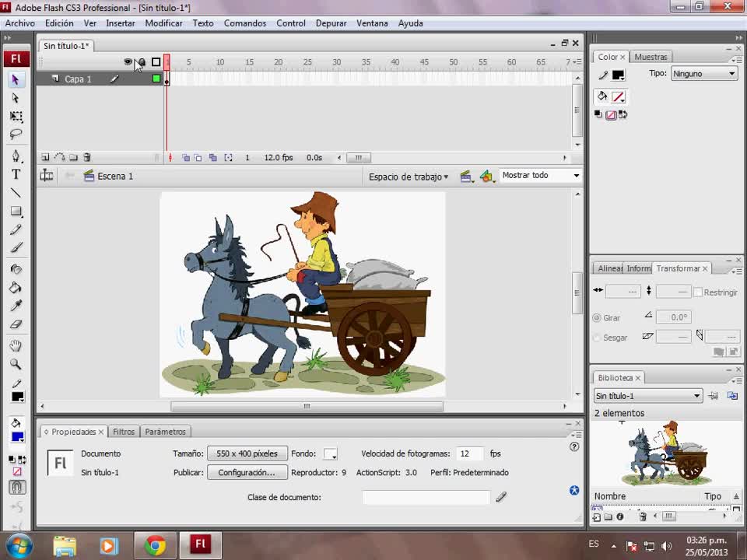This screenshot has height=560, width=747.
Task: Open Biblioteca document dropdown Sin título-1
Action: point(648,396)
